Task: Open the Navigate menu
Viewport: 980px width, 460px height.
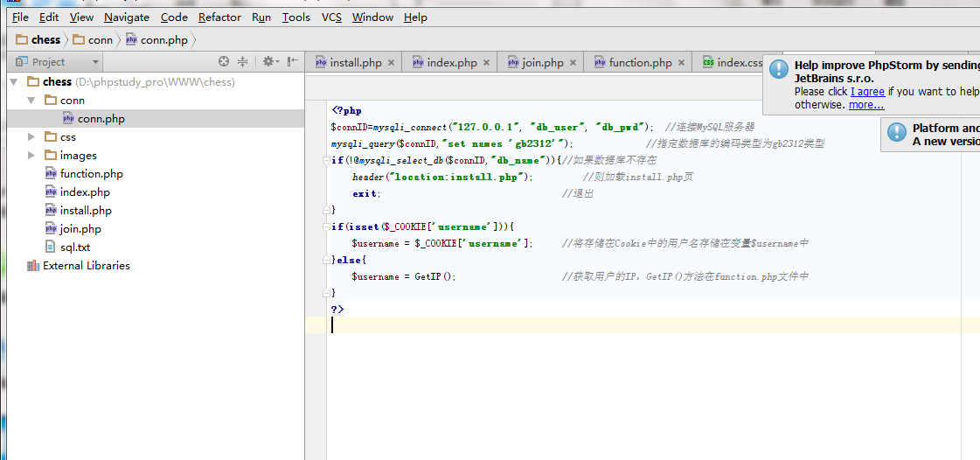Action: click(127, 17)
